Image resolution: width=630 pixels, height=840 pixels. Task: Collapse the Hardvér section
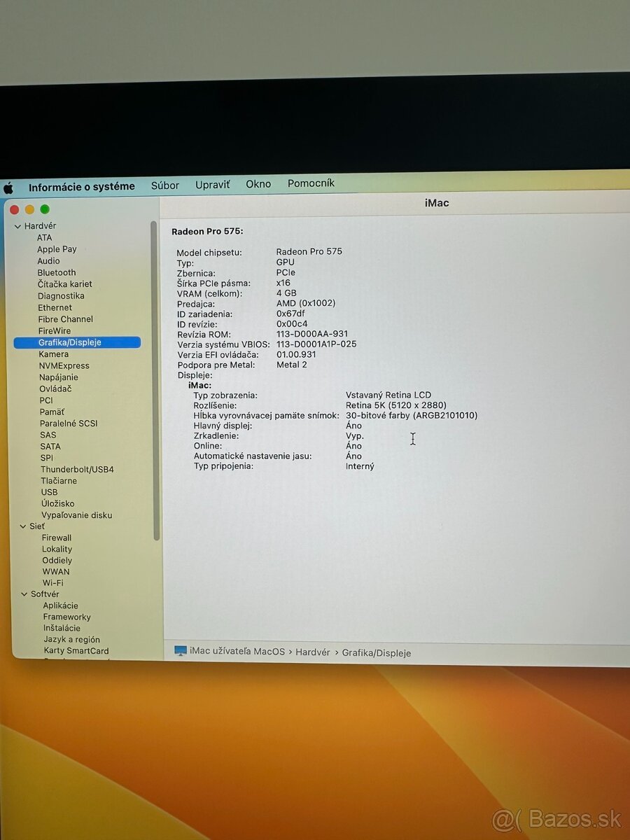coord(17,225)
